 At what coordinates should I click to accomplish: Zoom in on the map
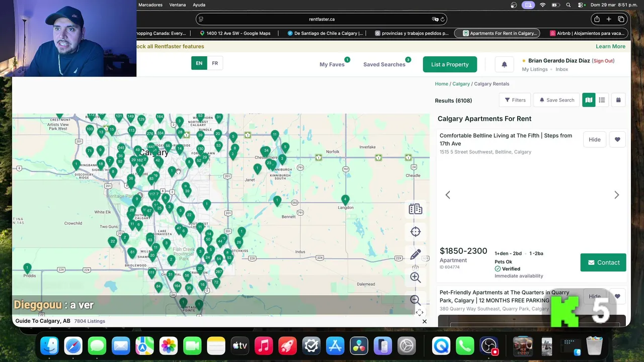(x=415, y=277)
